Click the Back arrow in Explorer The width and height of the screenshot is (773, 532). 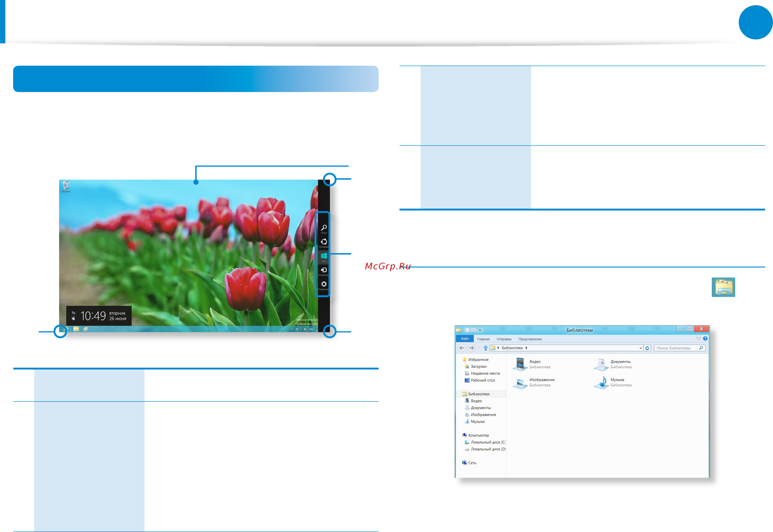[x=461, y=348]
